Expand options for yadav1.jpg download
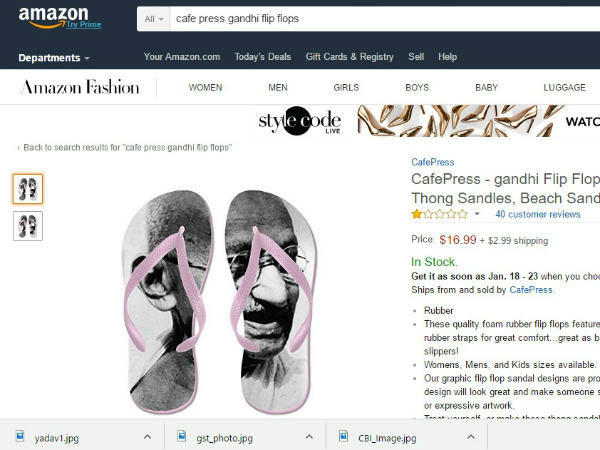Image resolution: width=600 pixels, height=450 pixels. [x=147, y=437]
